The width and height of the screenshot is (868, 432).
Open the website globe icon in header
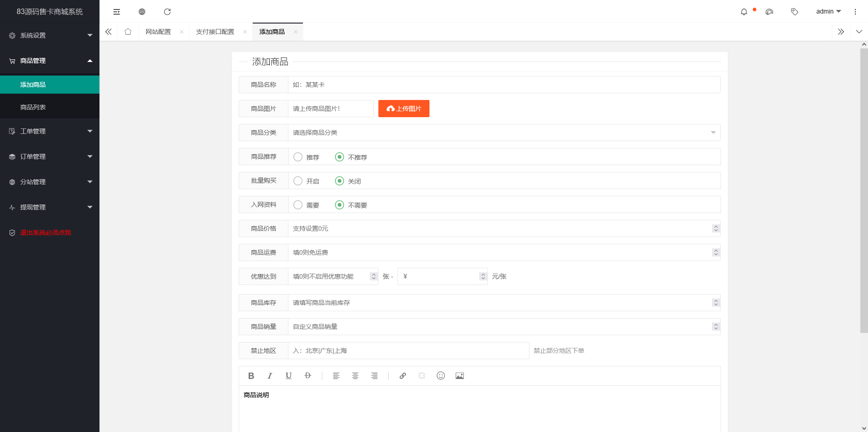point(142,12)
